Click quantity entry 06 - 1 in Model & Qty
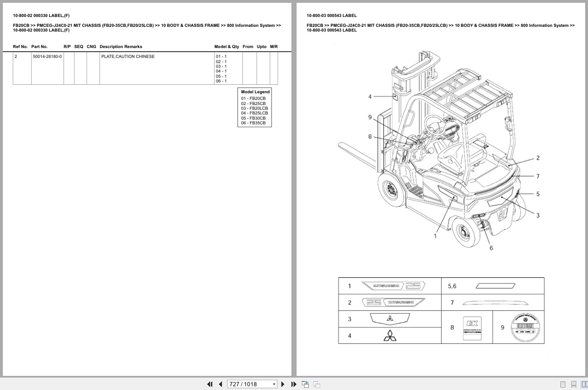The height and width of the screenshot is (390, 588). click(221, 81)
